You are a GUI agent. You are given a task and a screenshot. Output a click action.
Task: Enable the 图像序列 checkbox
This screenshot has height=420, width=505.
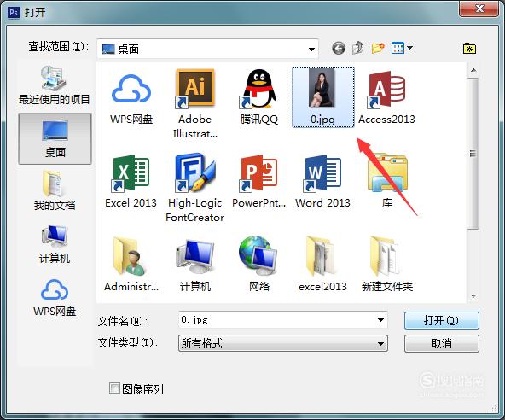coord(114,388)
